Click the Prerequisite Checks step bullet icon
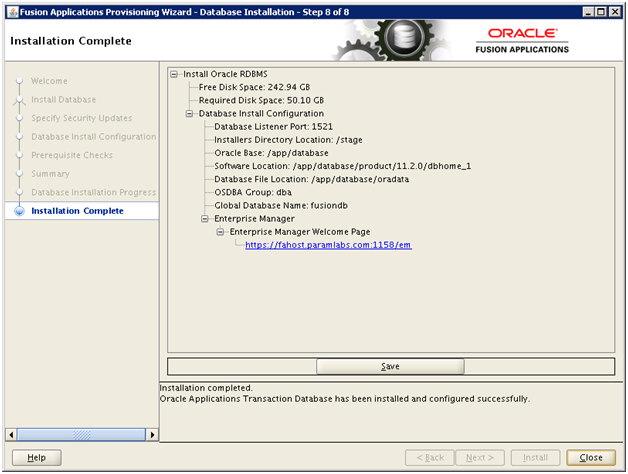Image resolution: width=628 pixels, height=474 pixels. [19, 155]
